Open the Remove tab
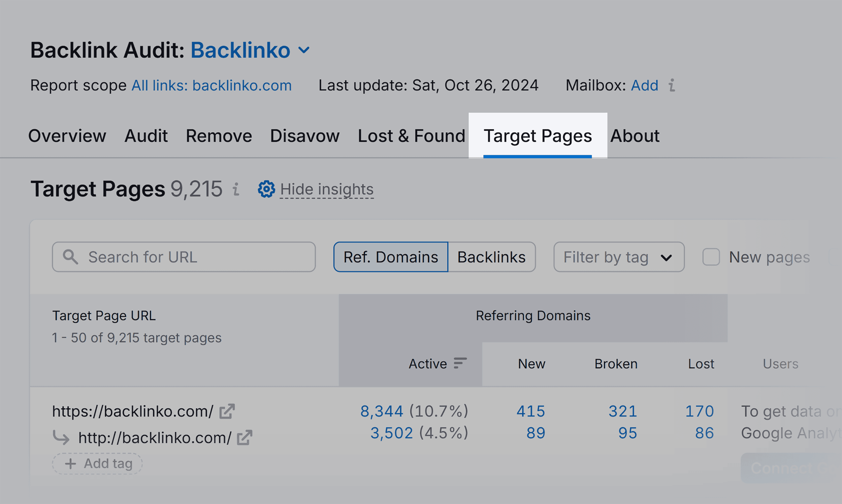 [x=219, y=136]
